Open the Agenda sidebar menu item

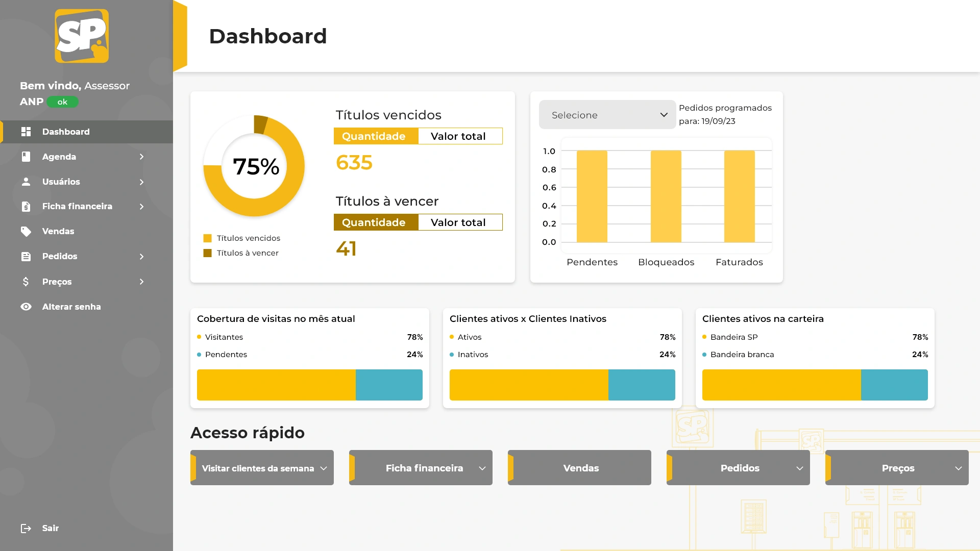[59, 157]
